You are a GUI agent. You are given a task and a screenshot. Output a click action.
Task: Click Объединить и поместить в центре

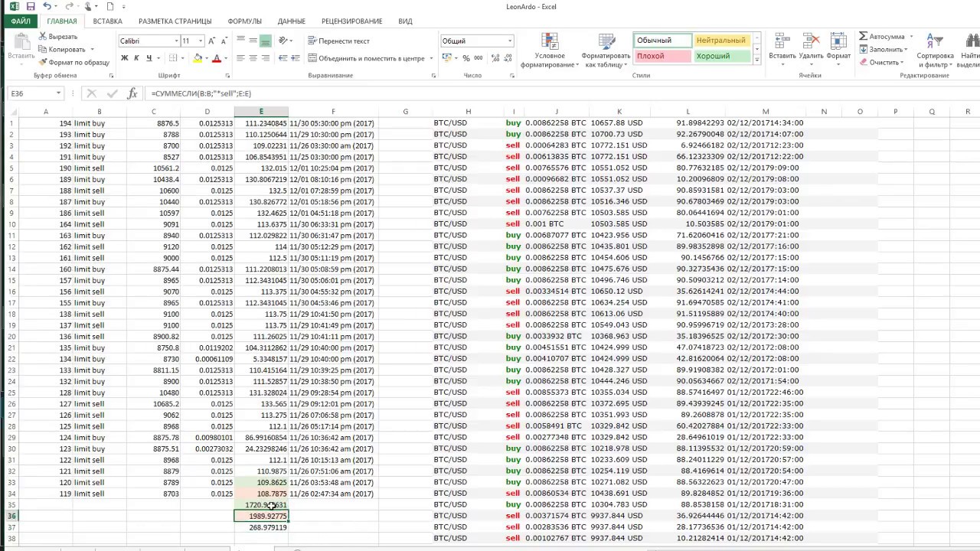click(366, 58)
